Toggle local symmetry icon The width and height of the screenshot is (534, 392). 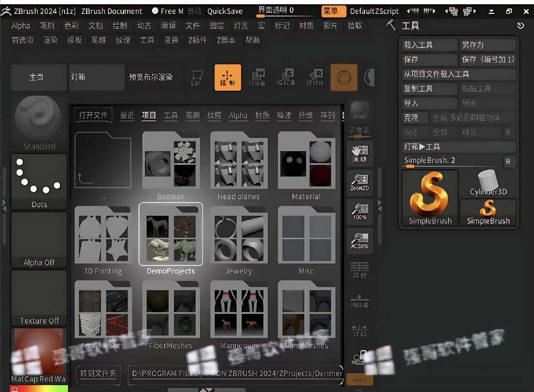click(x=360, y=330)
